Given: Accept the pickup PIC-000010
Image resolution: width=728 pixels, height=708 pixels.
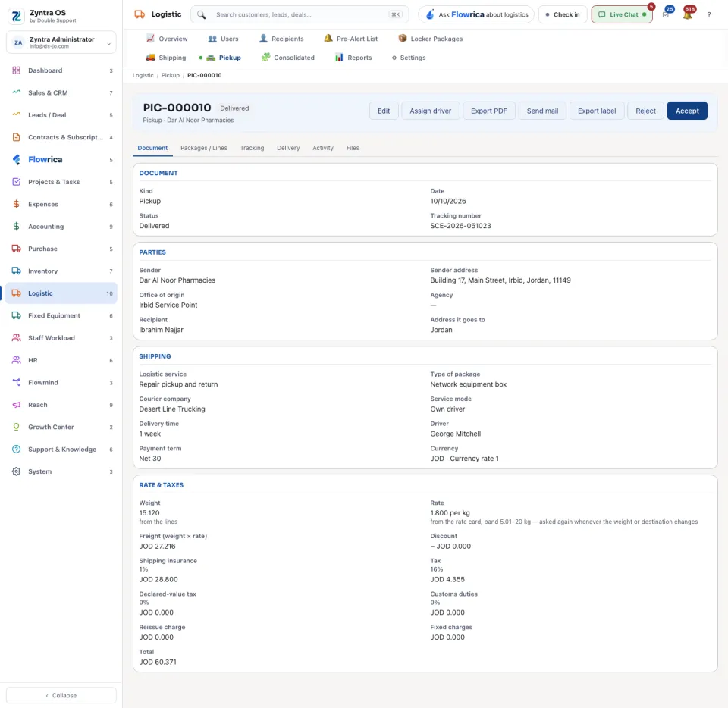Looking at the screenshot, I should coord(687,111).
